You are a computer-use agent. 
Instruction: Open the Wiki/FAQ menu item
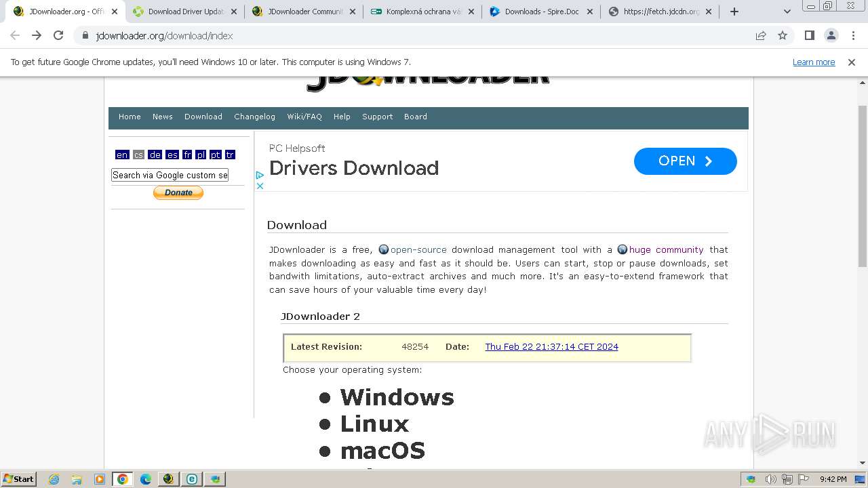click(x=304, y=117)
